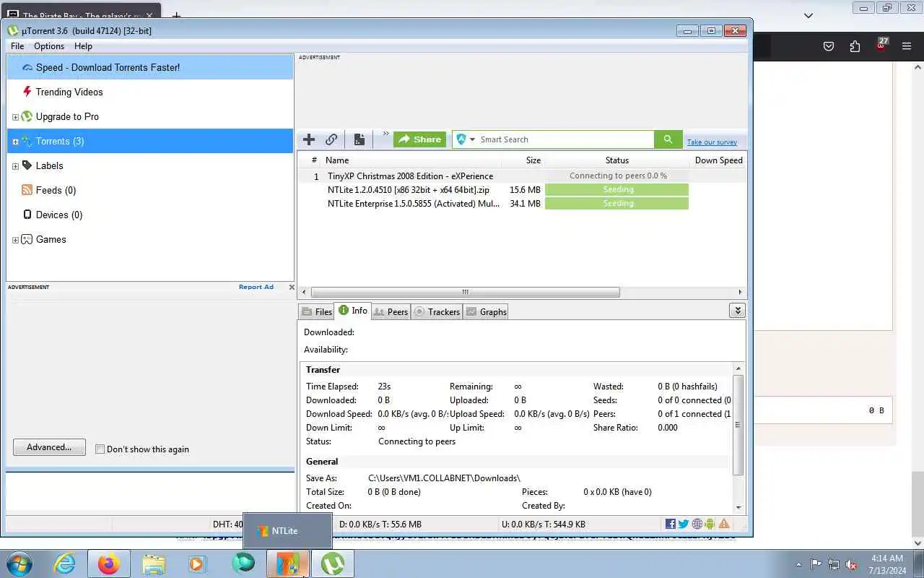Open the Help menu
Viewport: 924px width, 578px height.
83,46
